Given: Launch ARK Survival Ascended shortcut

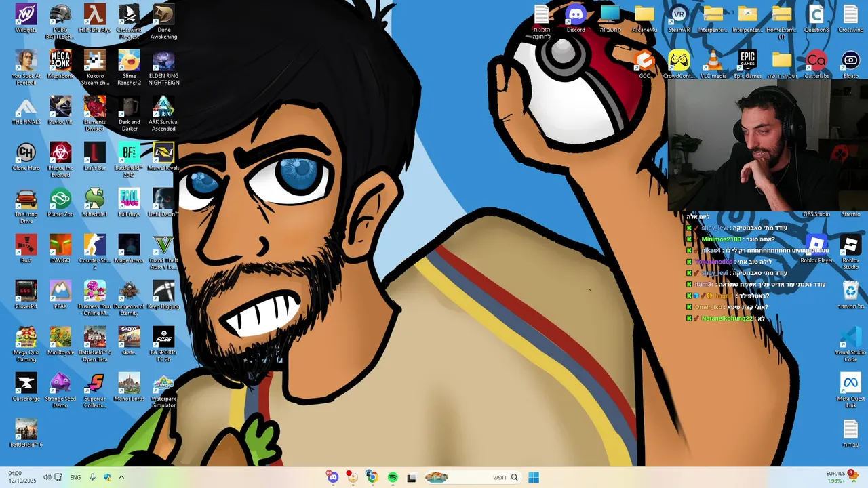Looking at the screenshot, I should (x=163, y=113).
